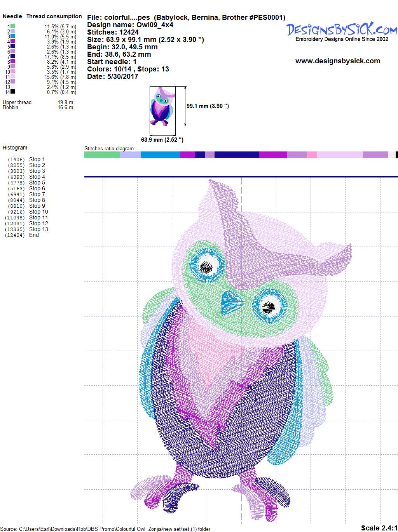Viewport: 398px width, 532px height.
Task: Click the owl preview thumbnail
Action: pos(162,106)
